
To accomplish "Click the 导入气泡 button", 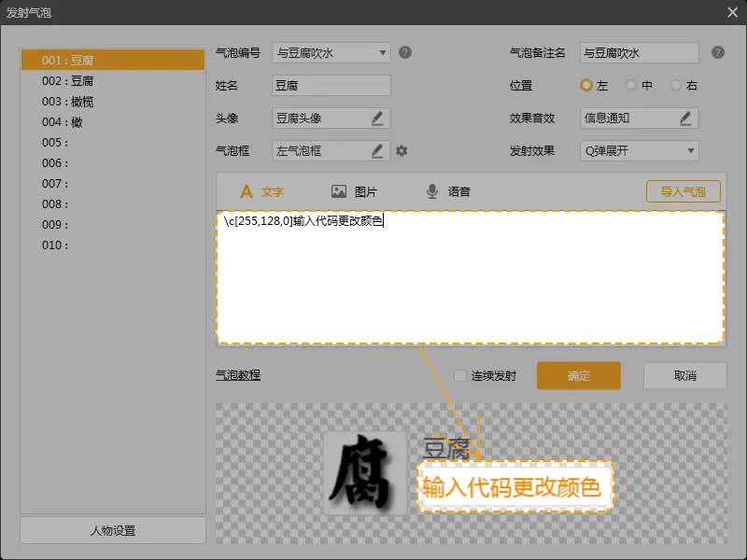I will [683, 191].
